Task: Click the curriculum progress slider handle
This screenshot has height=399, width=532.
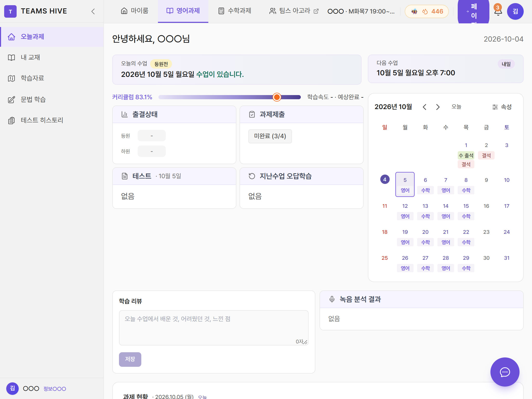Action: pyautogui.click(x=277, y=97)
